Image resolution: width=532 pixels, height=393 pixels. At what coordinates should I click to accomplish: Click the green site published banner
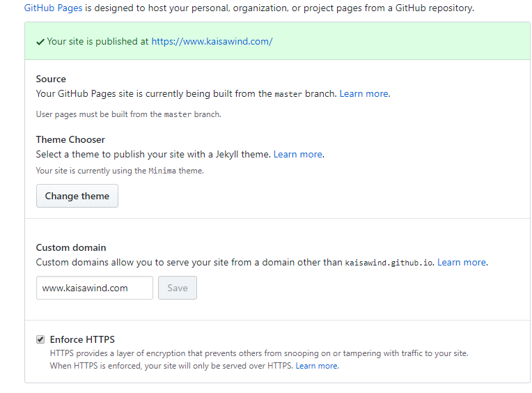coord(348,41)
